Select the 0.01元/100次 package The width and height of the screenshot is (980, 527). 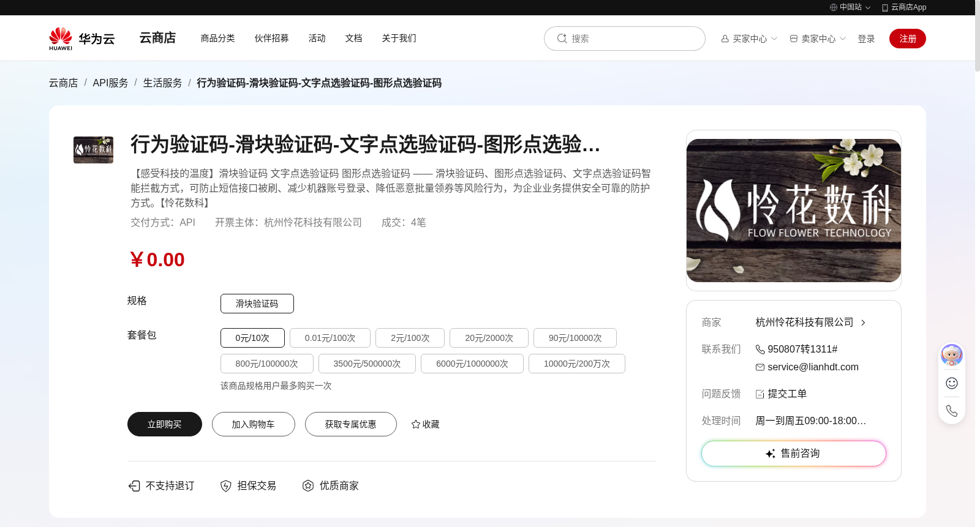(x=330, y=338)
